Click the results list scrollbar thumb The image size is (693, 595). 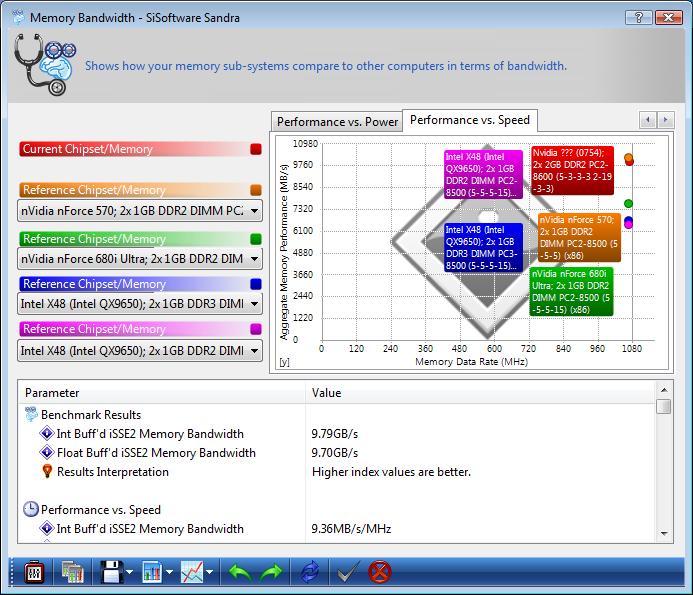pos(664,406)
